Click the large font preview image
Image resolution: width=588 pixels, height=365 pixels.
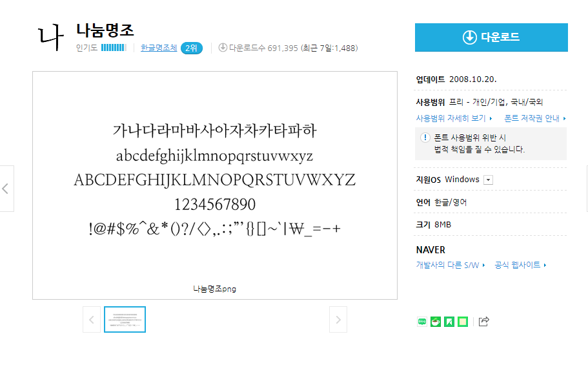pyautogui.click(x=215, y=185)
